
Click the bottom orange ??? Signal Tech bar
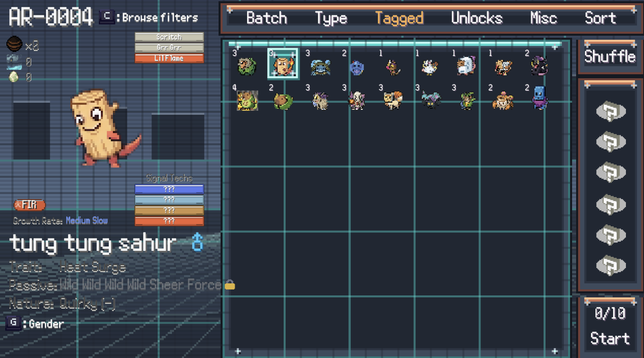tap(169, 221)
